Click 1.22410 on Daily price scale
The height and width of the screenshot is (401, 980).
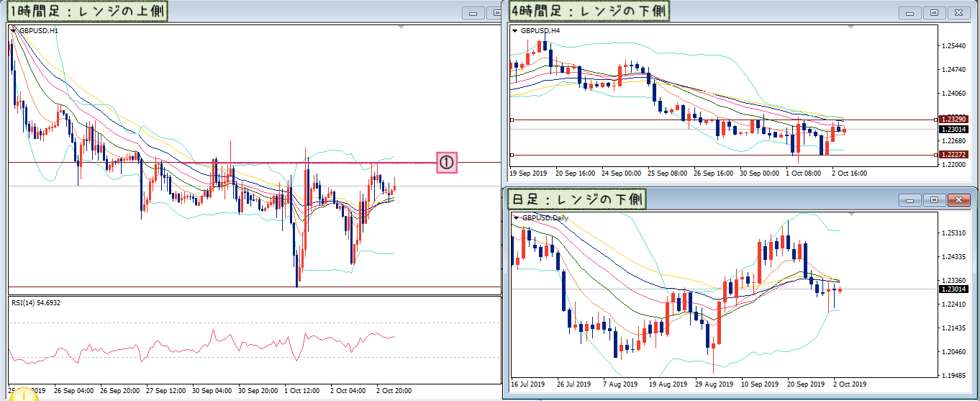click(x=954, y=304)
